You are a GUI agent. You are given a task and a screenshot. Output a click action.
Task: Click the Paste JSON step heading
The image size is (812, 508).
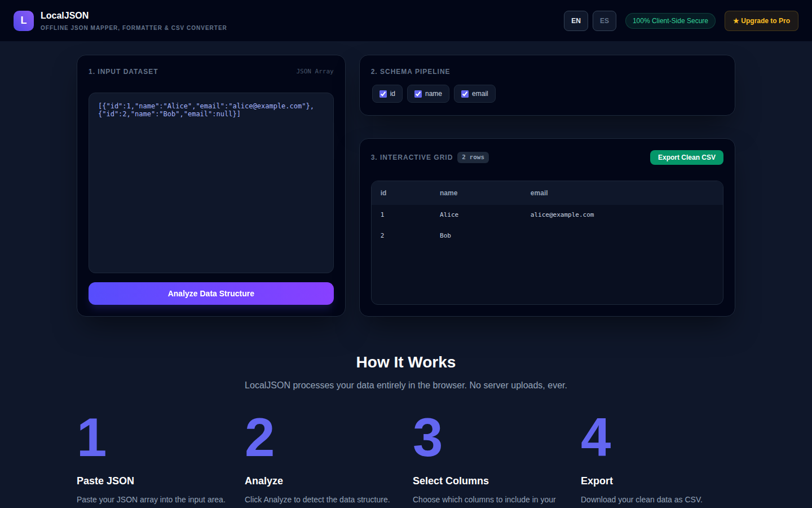point(105,481)
